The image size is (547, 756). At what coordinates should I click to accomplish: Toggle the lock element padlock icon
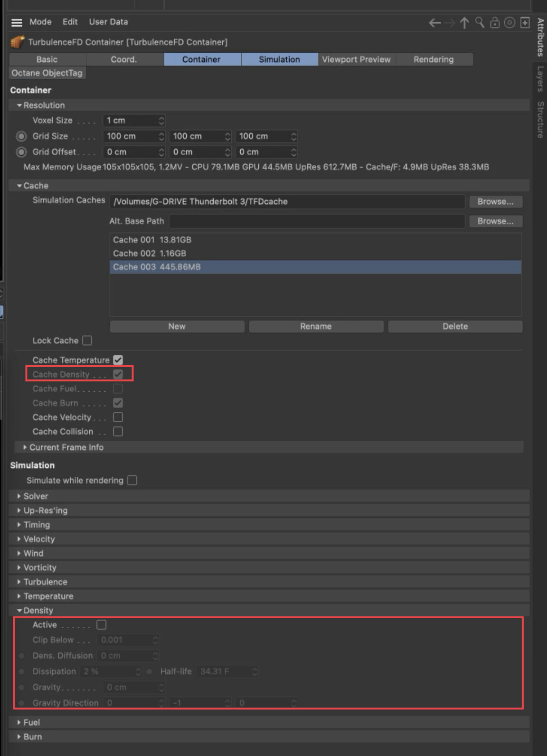(495, 23)
